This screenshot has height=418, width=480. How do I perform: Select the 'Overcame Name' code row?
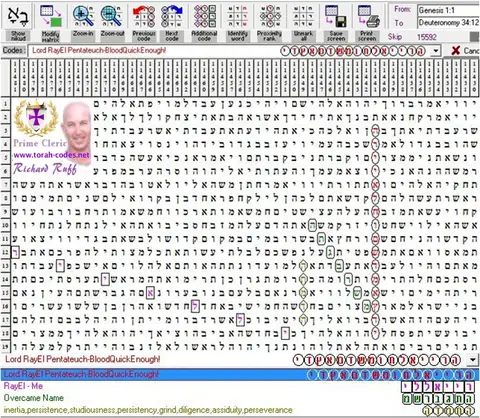point(240,398)
